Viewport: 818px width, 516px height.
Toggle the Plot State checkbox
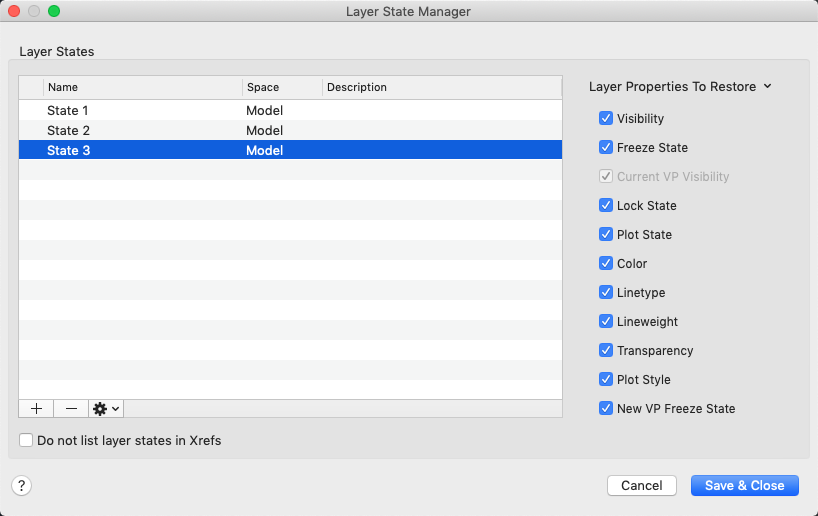click(606, 234)
